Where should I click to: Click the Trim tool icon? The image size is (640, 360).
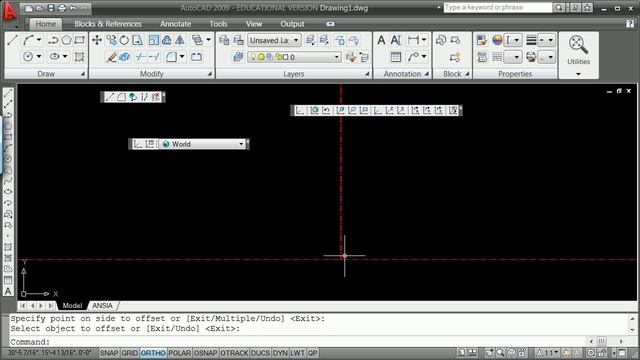click(x=140, y=57)
